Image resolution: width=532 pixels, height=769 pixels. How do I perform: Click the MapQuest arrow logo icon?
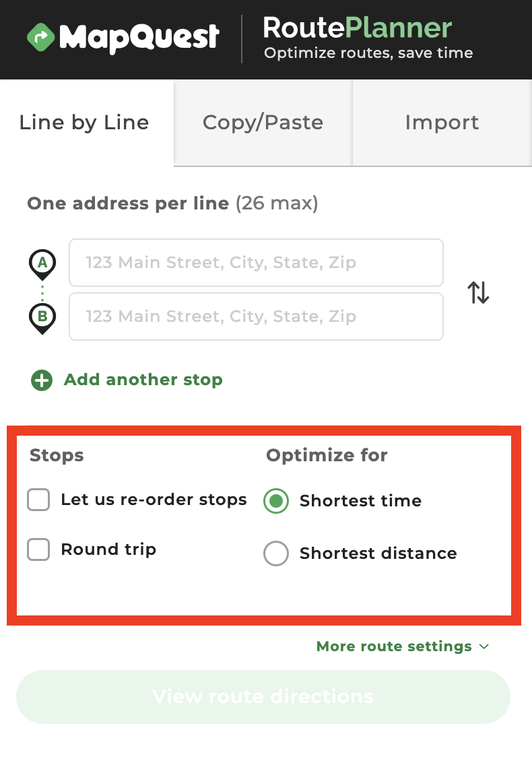pyautogui.click(x=40, y=38)
